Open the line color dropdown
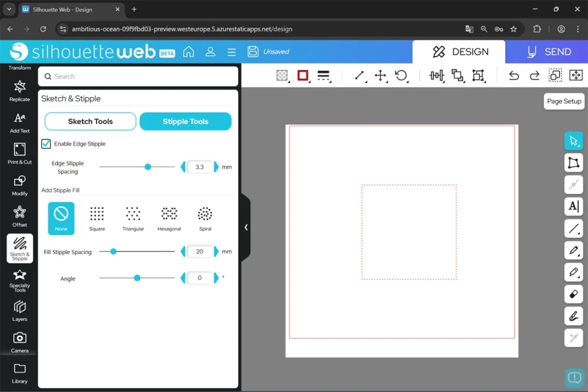 [303, 76]
